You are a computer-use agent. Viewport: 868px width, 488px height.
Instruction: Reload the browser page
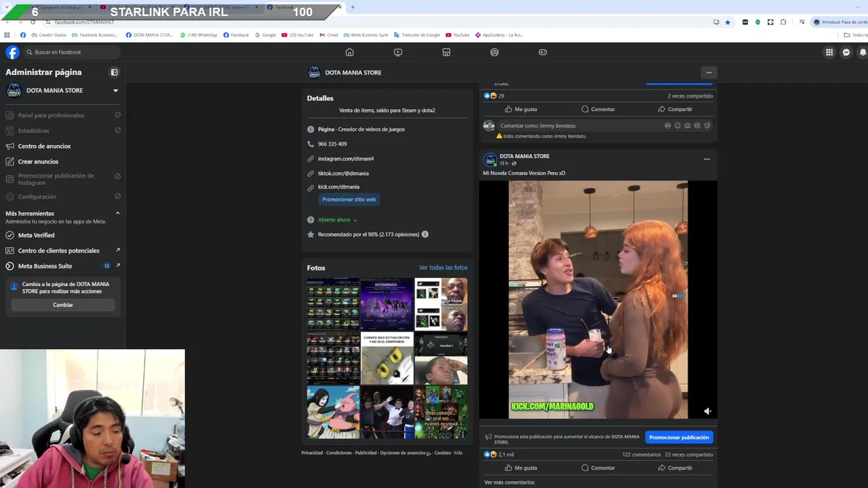click(x=33, y=22)
